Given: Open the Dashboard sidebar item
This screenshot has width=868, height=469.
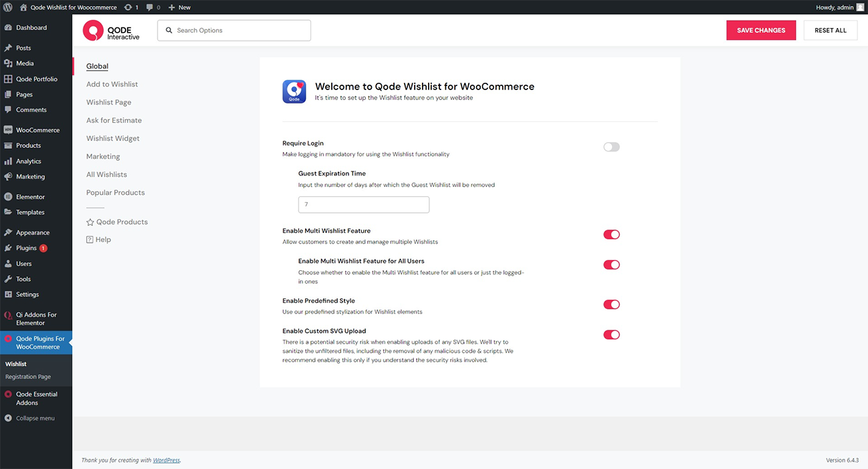Looking at the screenshot, I should pyautogui.click(x=31, y=28).
